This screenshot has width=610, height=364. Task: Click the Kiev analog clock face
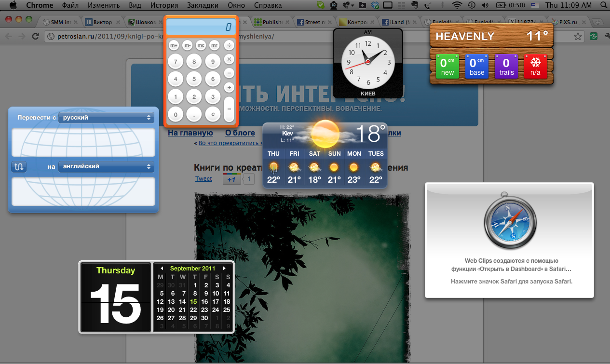coord(368,62)
